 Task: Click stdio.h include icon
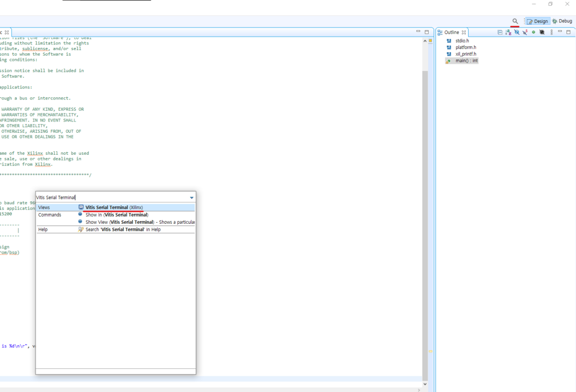point(448,41)
